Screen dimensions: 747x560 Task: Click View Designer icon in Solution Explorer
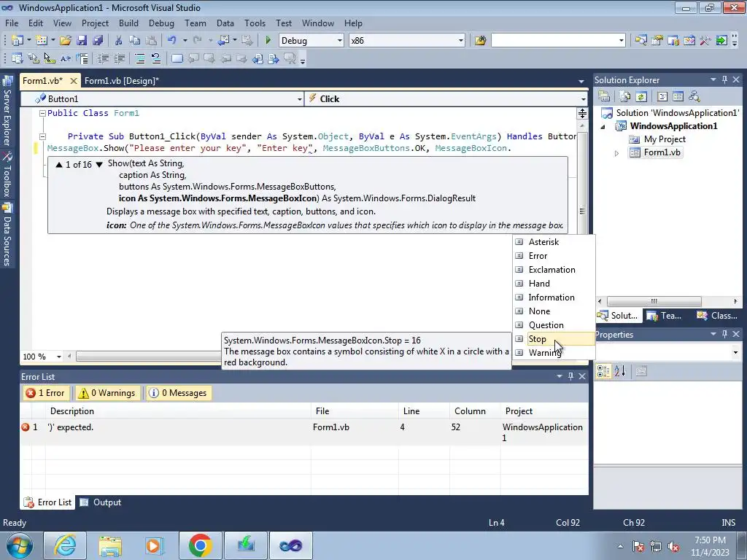(x=678, y=97)
